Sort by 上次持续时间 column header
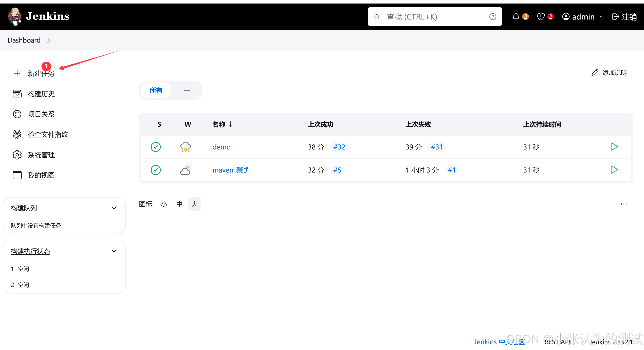 (x=542, y=124)
